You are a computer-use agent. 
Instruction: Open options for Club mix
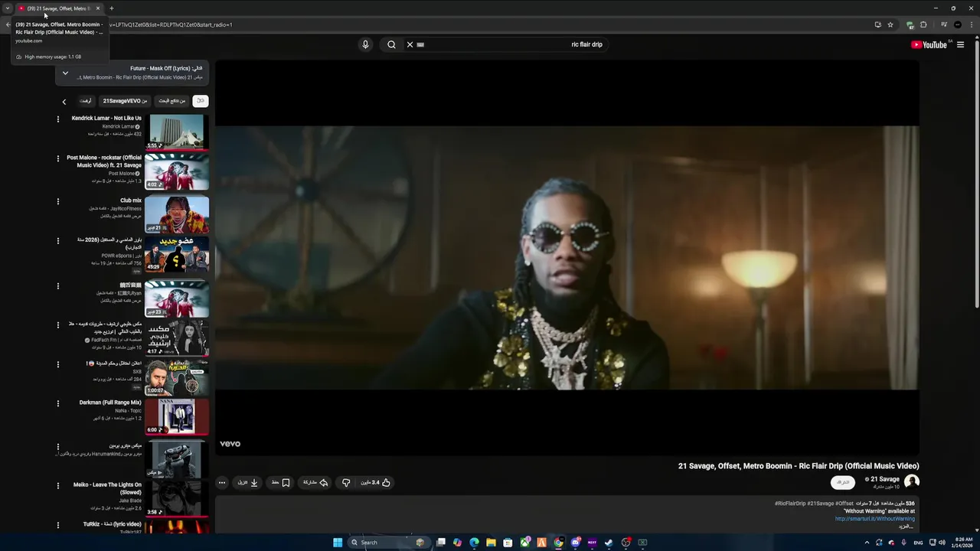[x=57, y=201]
